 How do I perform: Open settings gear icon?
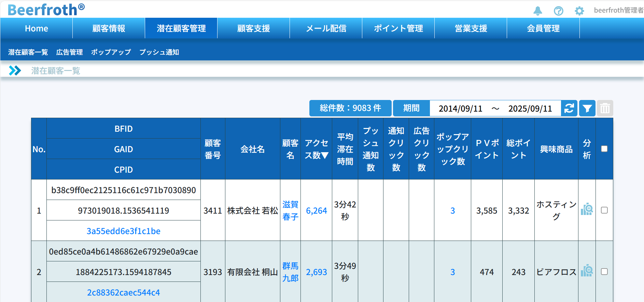click(x=579, y=11)
